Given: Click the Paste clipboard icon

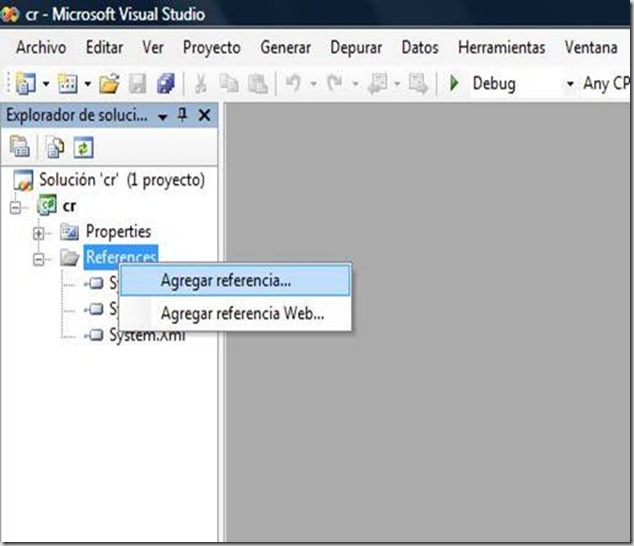Looking at the screenshot, I should pos(258,84).
